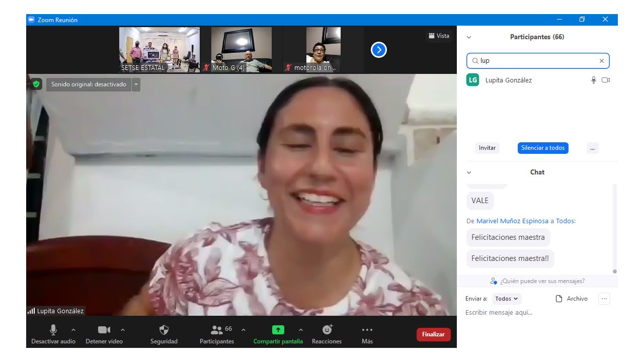Open Enviar a Todos recipient dropdown
The height and width of the screenshot is (362, 644).
point(507,299)
